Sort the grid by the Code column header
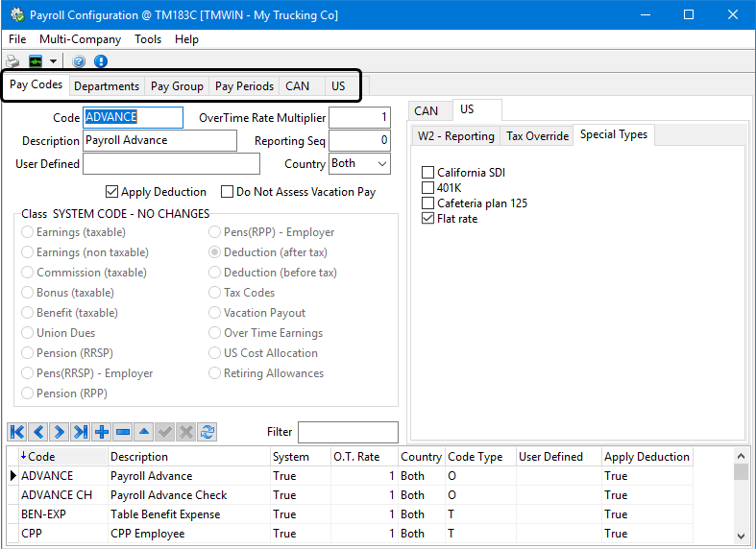The width and height of the screenshot is (756, 549). coord(43,457)
